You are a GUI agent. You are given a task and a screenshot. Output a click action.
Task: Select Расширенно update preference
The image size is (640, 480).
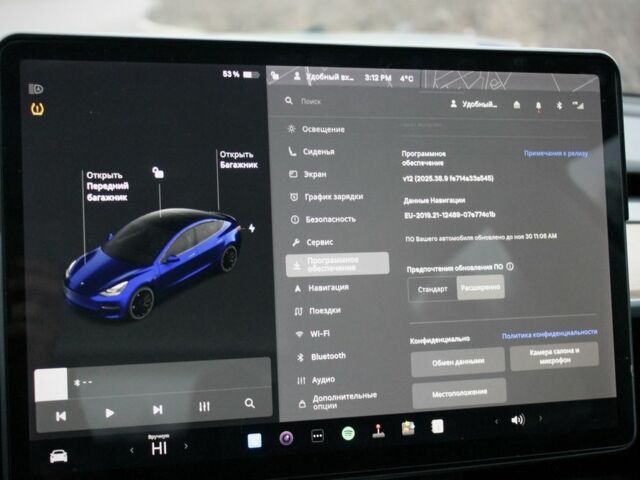coord(480,288)
